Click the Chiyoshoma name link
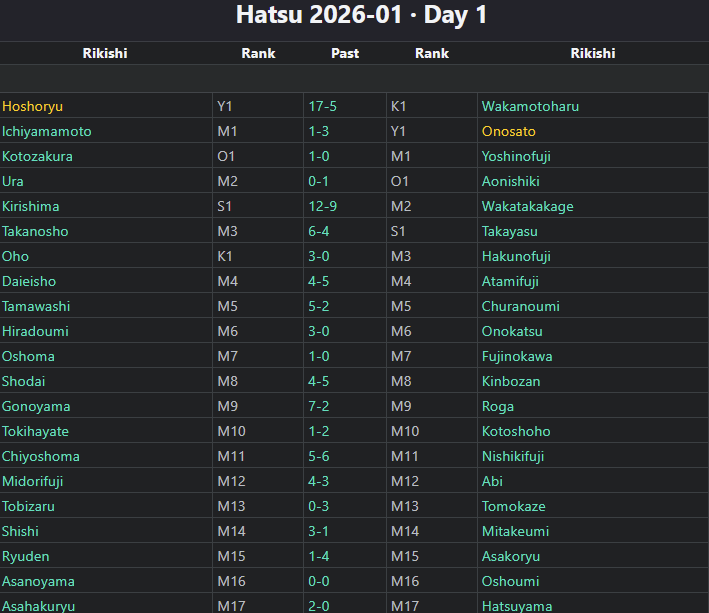 (40, 457)
